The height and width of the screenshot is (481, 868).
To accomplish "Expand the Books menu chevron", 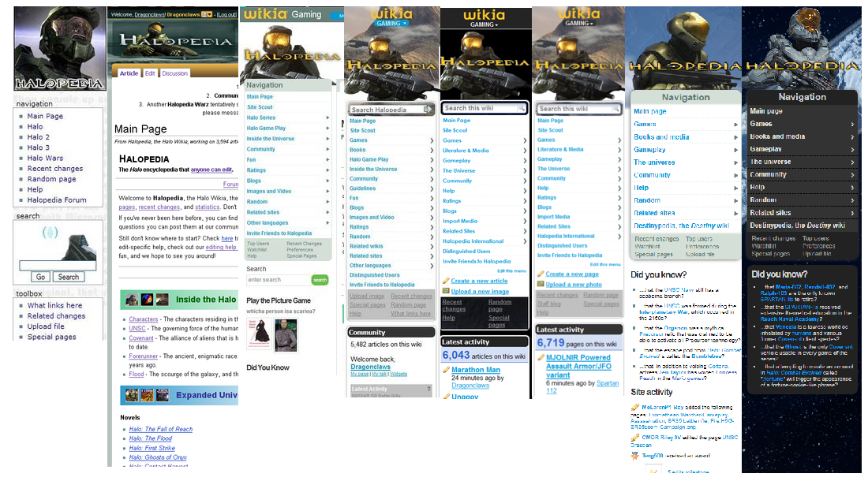I will coord(432,150).
